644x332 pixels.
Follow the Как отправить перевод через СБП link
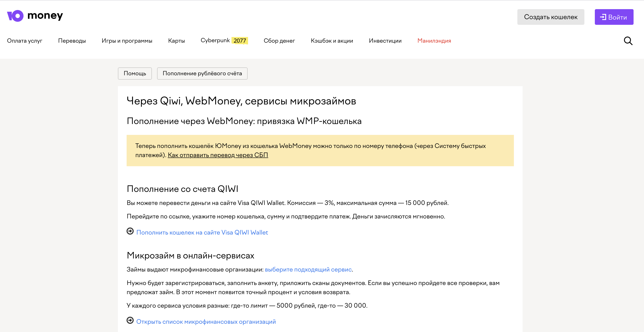point(218,155)
